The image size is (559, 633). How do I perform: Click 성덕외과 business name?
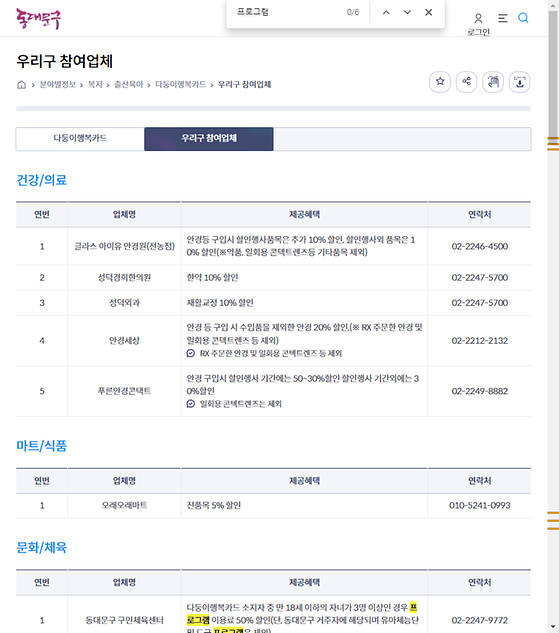124,303
